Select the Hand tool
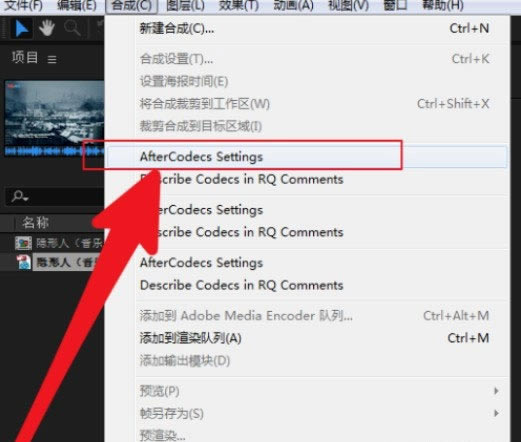 point(47,28)
